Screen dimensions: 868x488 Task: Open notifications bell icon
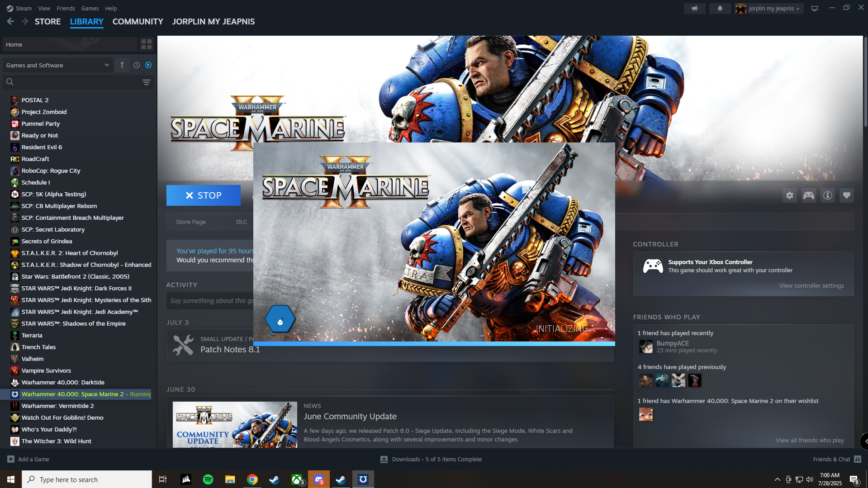point(720,8)
